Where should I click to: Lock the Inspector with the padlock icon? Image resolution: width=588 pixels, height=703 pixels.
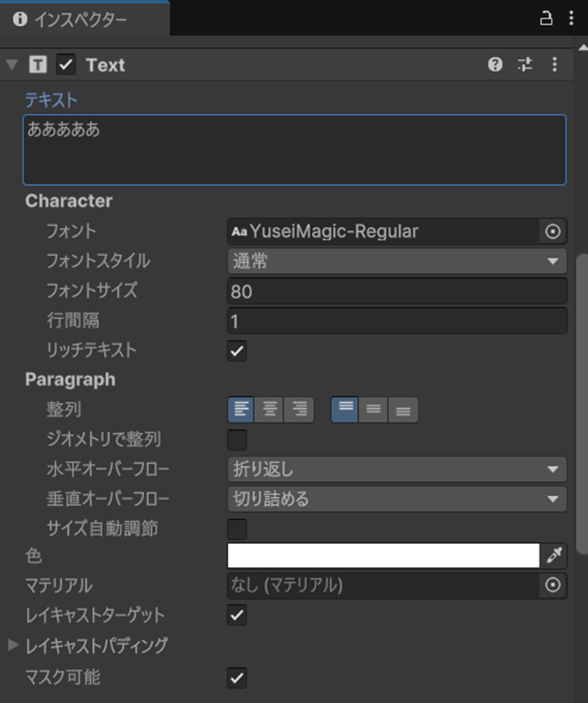pyautogui.click(x=548, y=18)
